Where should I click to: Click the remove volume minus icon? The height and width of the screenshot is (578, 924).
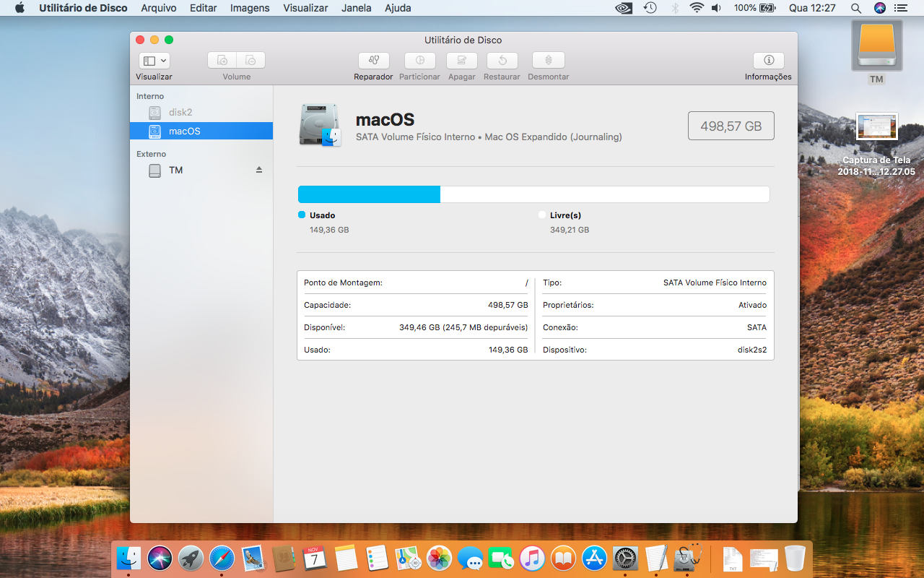[250, 61]
